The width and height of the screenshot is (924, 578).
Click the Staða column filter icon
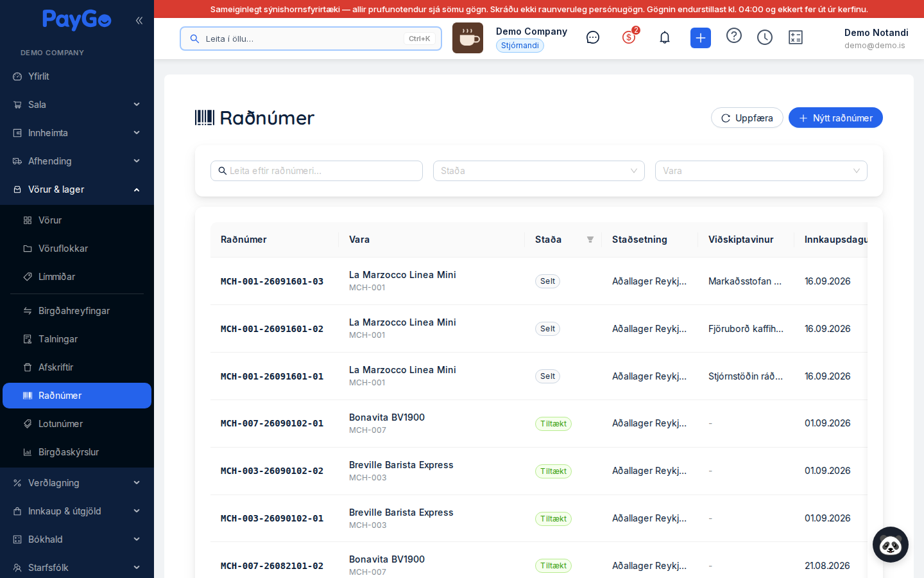coord(590,240)
